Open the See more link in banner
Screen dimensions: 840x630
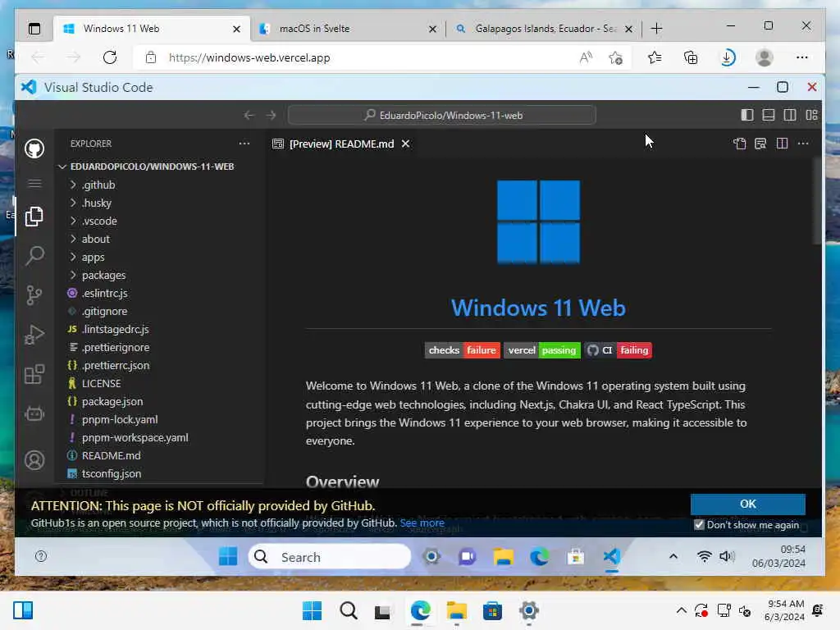pos(422,523)
